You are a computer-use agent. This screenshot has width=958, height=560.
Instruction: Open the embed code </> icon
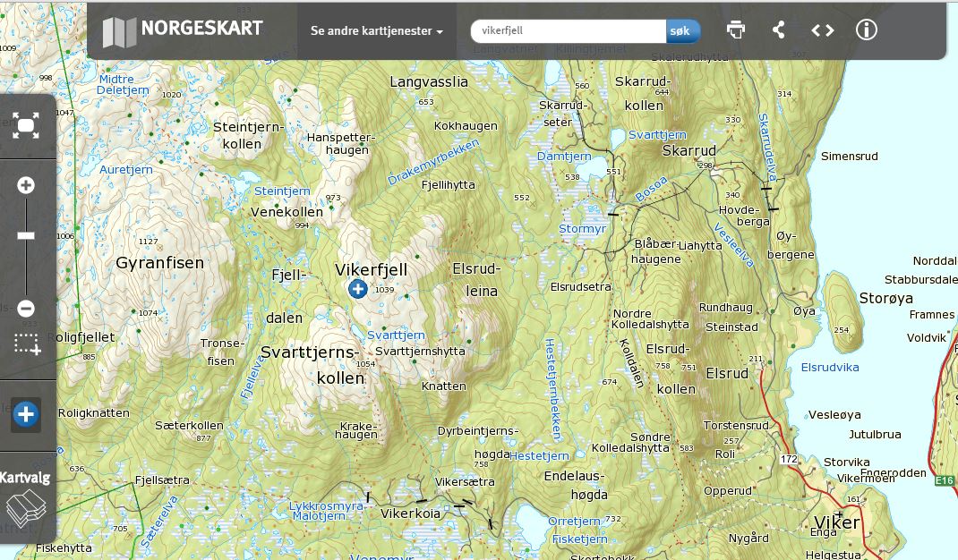822,30
